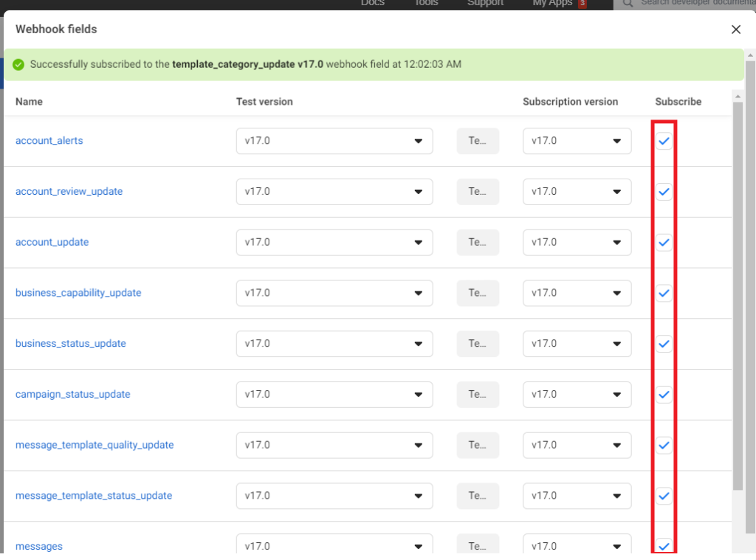
Task: Open the account_update field link
Action: (52, 243)
